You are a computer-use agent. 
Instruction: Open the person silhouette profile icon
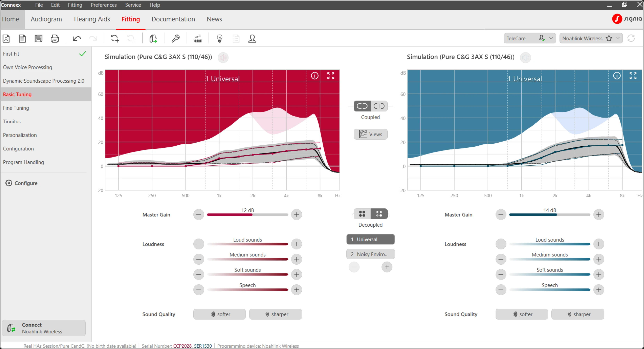[x=252, y=39]
